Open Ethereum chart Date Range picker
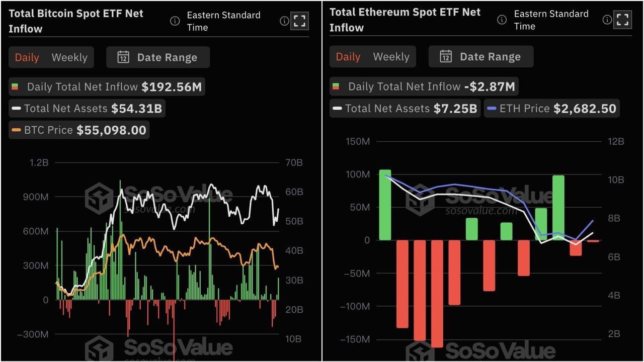The width and height of the screenshot is (644, 362). (481, 56)
